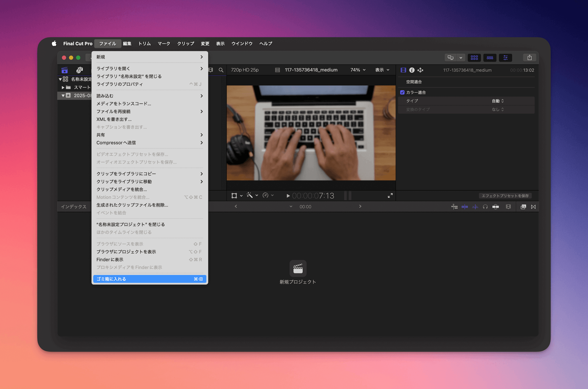Viewport: 588px width, 389px height.
Task: Choose ライブラリのプロパティ menu item
Action: click(x=150, y=84)
